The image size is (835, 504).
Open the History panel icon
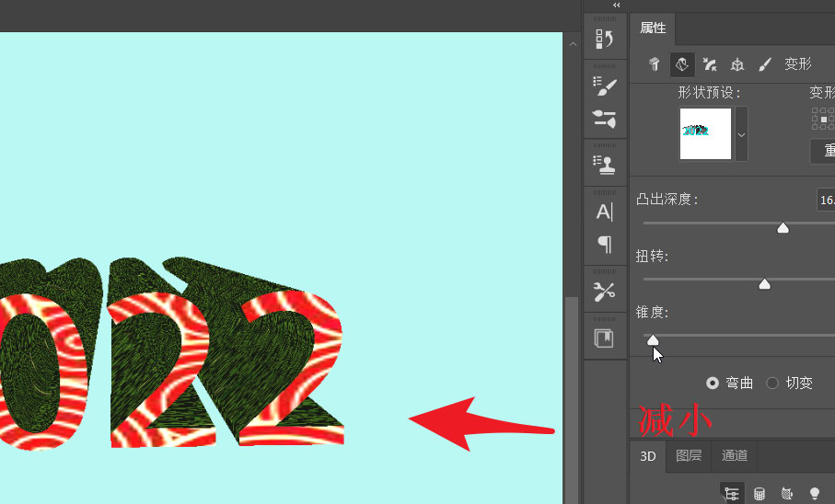605,39
